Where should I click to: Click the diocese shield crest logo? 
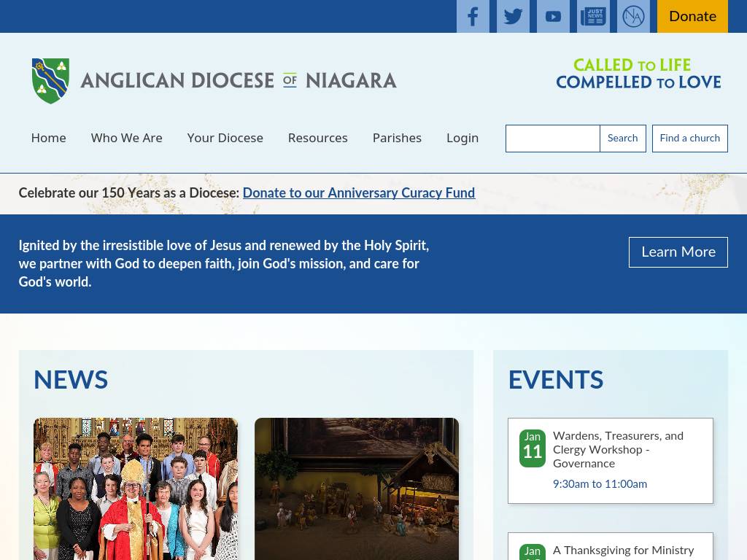pos(50,81)
